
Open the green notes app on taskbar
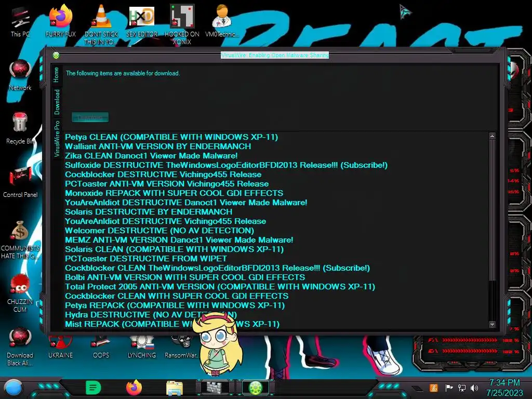pos(94,388)
